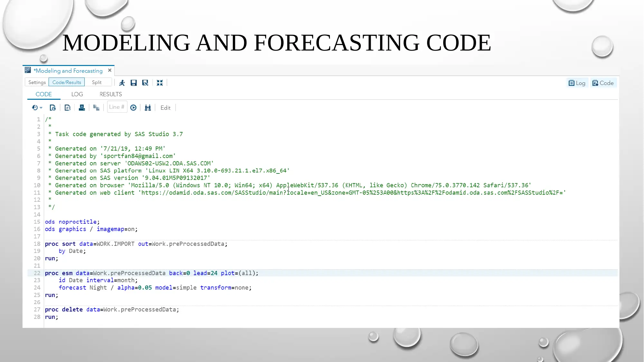Click the 'ods noproctitle;' line
This screenshot has width=644, height=362.
(72, 222)
